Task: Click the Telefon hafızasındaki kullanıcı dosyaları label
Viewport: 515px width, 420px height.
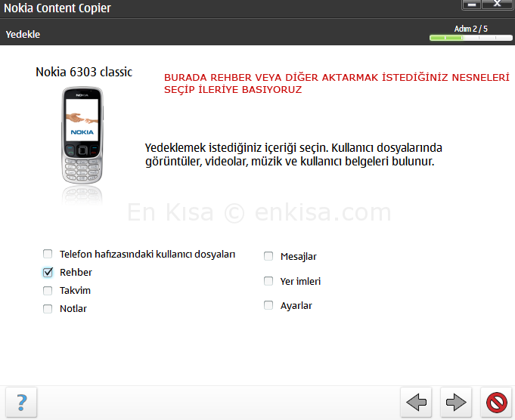Action: pos(147,255)
